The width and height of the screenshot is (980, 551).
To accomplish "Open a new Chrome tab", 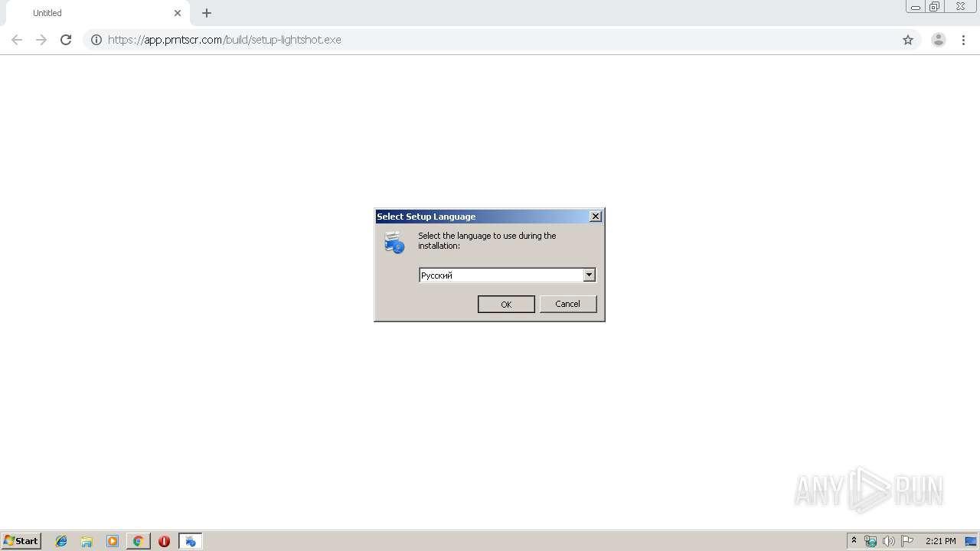I will coord(207,13).
